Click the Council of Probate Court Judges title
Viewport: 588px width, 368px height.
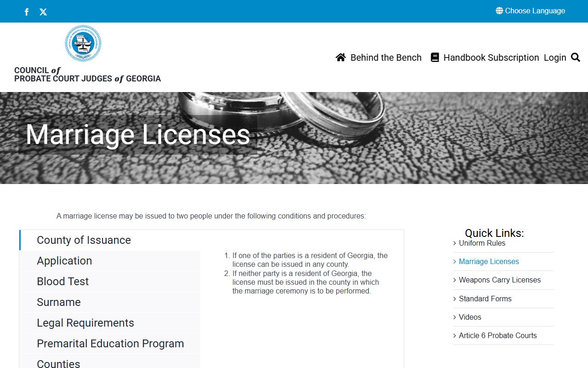click(87, 75)
